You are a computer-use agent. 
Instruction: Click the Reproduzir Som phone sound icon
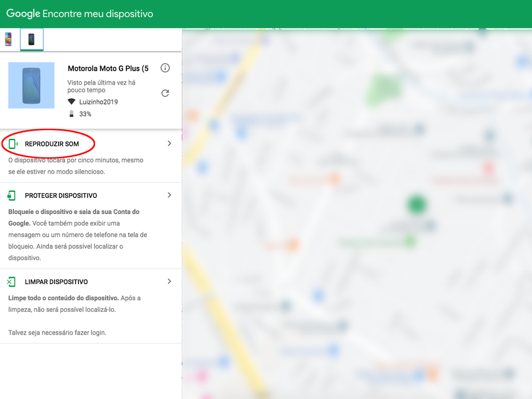pos(13,144)
